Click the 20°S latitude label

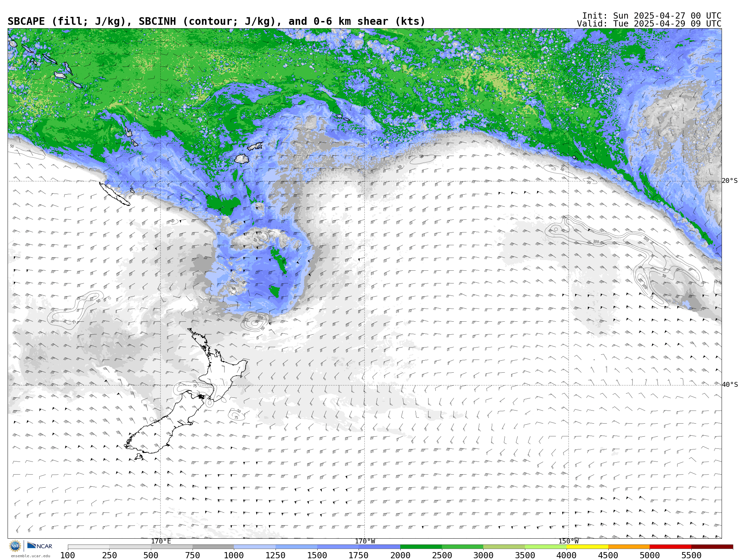pos(730,181)
